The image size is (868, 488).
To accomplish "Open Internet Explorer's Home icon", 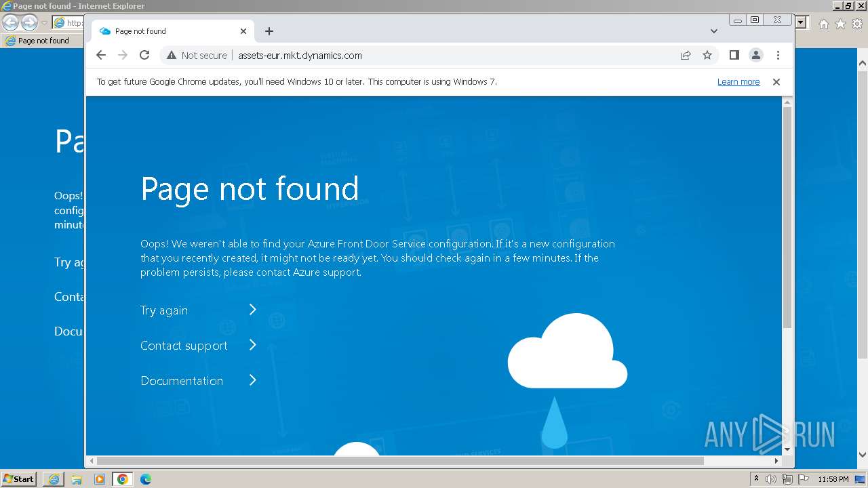I will 823,24.
